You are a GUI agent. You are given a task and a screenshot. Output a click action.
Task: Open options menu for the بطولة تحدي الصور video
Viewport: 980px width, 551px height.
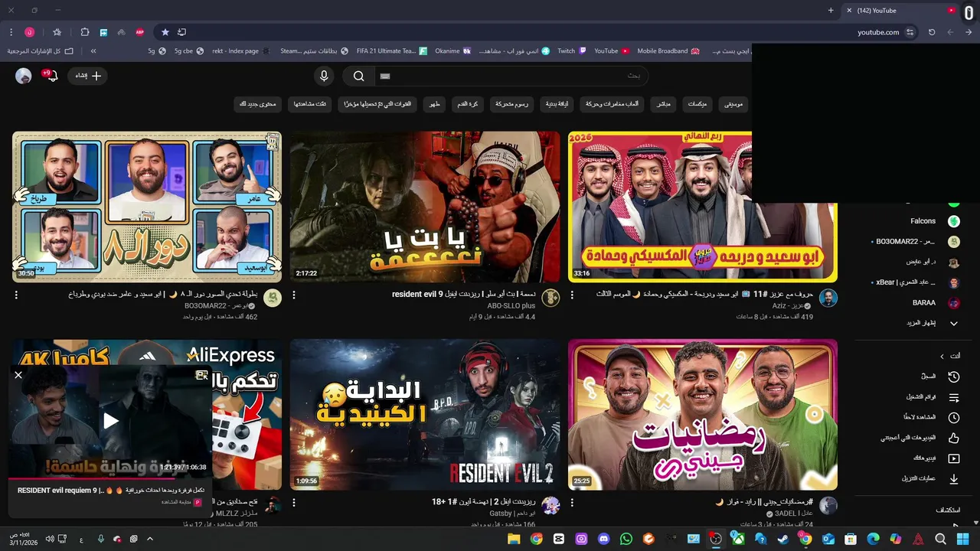[16, 295]
